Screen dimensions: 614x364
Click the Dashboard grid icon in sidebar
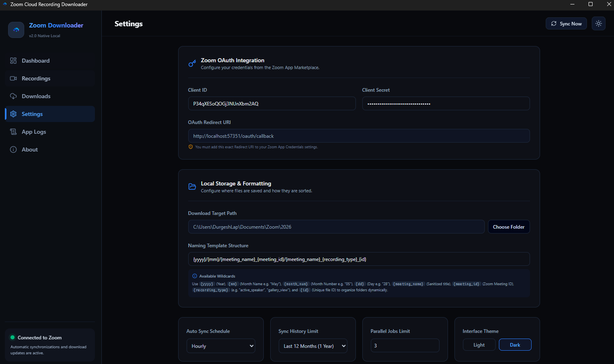(13, 61)
